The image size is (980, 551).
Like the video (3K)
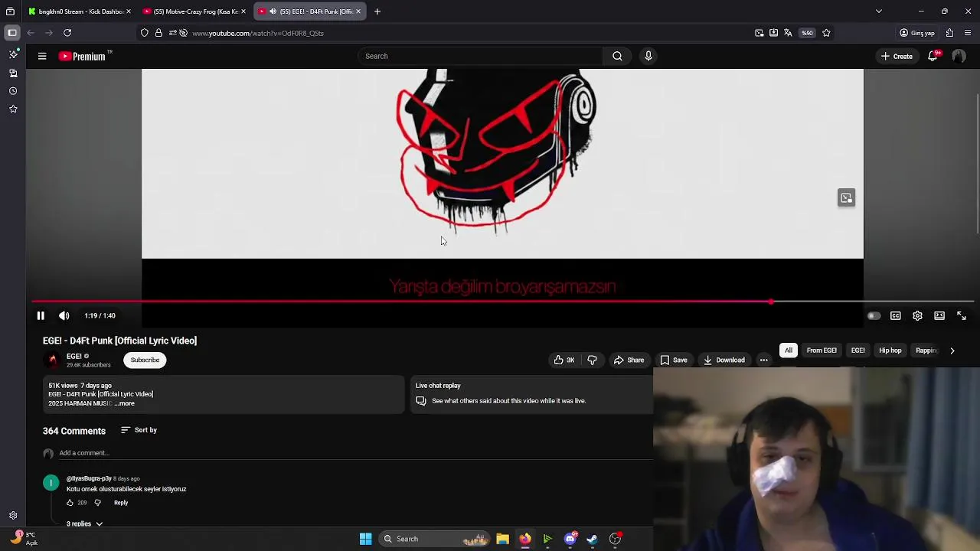coord(564,360)
